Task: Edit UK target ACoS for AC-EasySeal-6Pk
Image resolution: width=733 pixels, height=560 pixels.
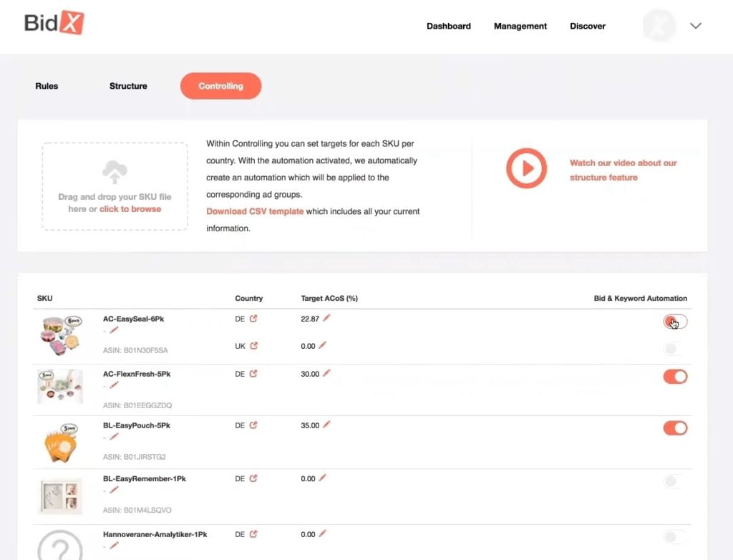Action: point(323,345)
